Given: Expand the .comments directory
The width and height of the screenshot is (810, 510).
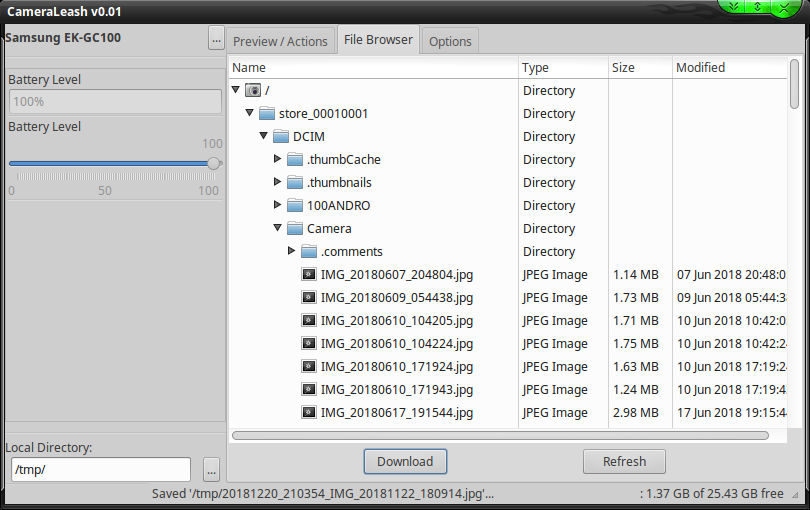Looking at the screenshot, I should (x=291, y=251).
